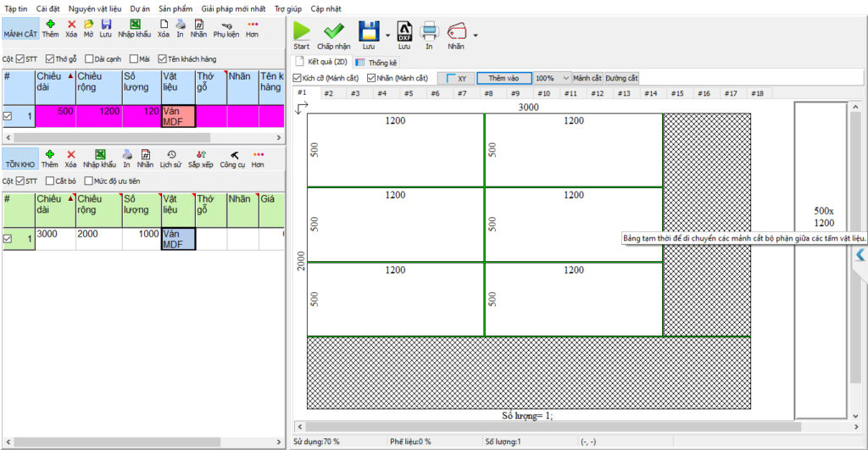868x450 pixels.
Task: Click the green Start play icon
Action: [302, 31]
